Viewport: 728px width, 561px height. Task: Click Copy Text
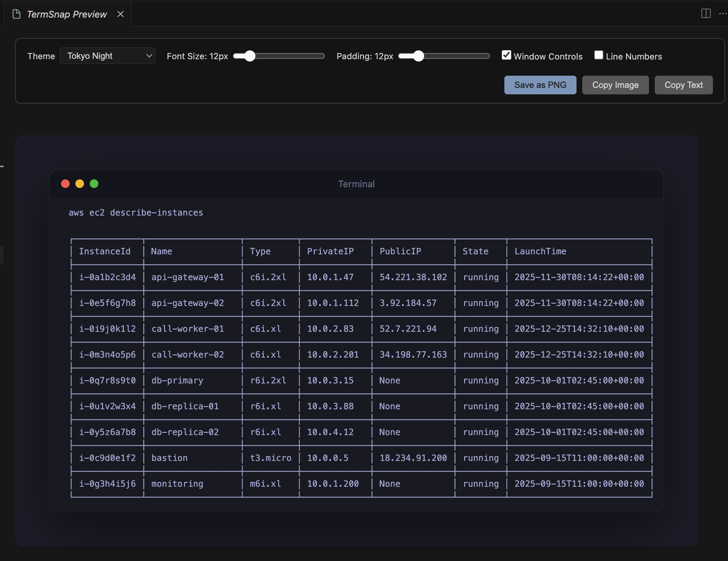pos(683,85)
